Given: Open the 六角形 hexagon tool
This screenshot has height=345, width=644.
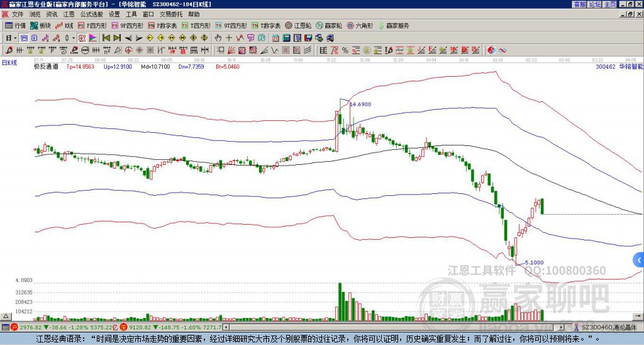Looking at the screenshot, I should pyautogui.click(x=360, y=25).
